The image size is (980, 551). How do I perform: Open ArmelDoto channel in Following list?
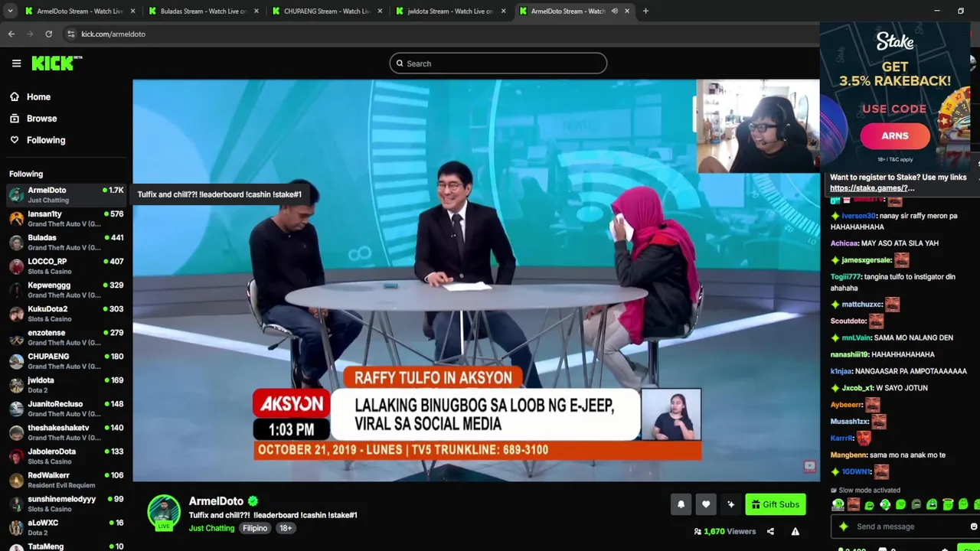(x=67, y=194)
